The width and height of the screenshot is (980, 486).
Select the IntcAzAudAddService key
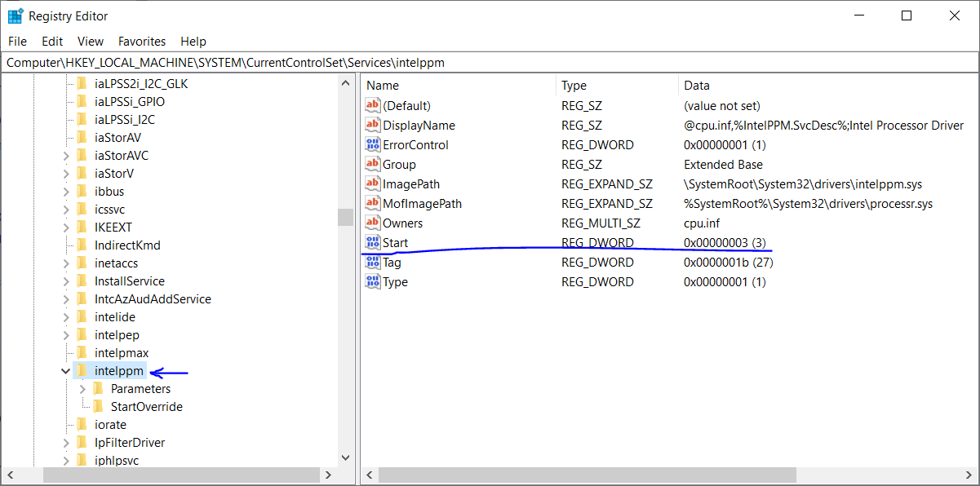[x=153, y=298]
